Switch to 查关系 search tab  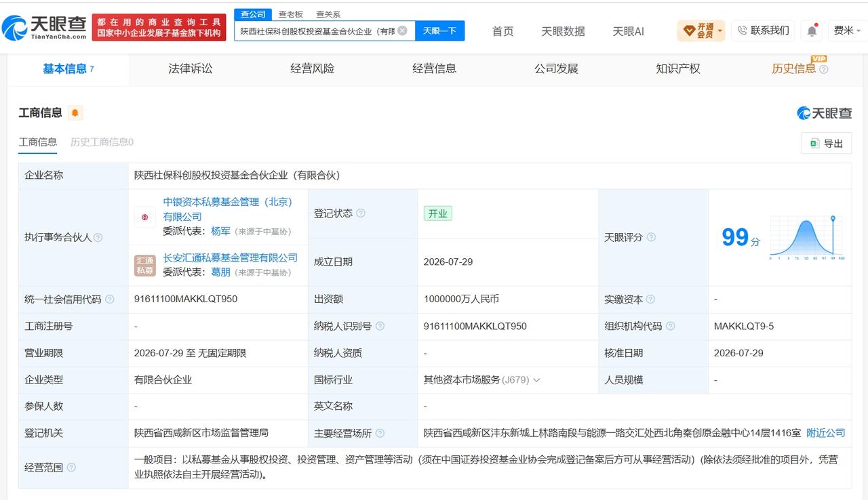[x=328, y=14]
